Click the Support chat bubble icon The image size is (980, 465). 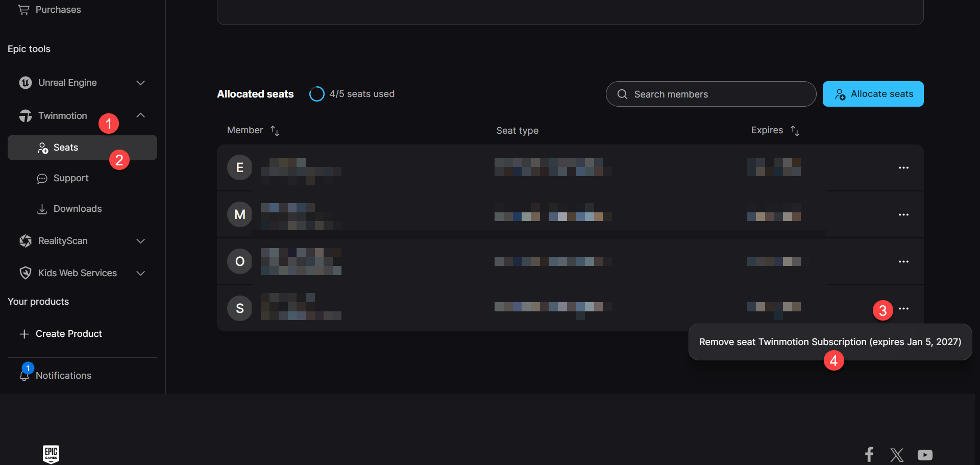(42, 179)
